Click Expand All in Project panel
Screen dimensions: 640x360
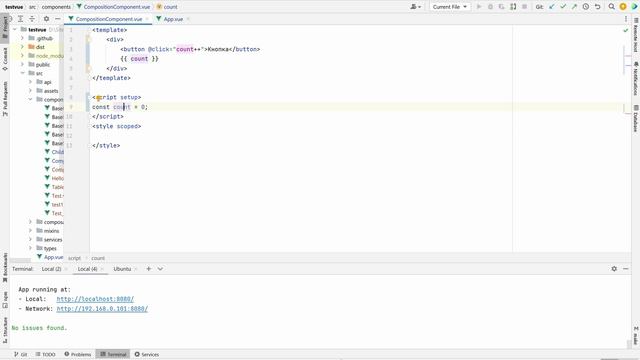click(x=20, y=19)
